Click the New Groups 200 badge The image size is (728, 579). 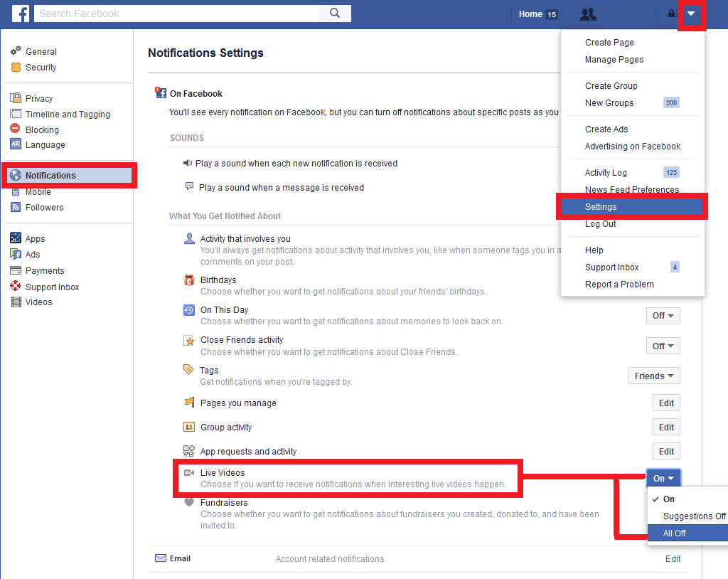pos(671,102)
